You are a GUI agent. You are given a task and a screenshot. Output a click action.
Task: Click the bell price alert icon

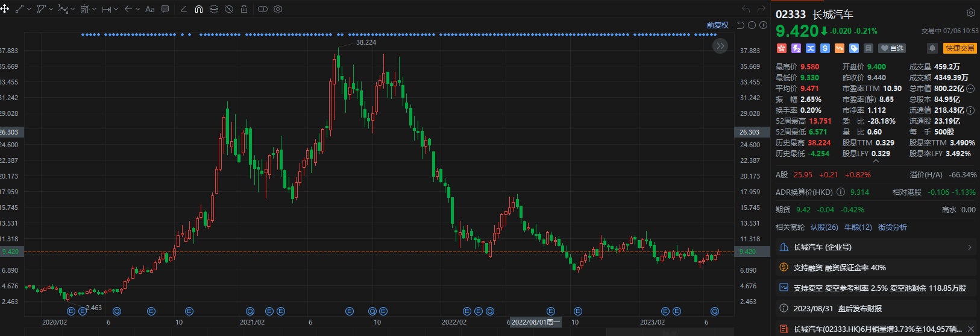pyautogui.click(x=932, y=48)
